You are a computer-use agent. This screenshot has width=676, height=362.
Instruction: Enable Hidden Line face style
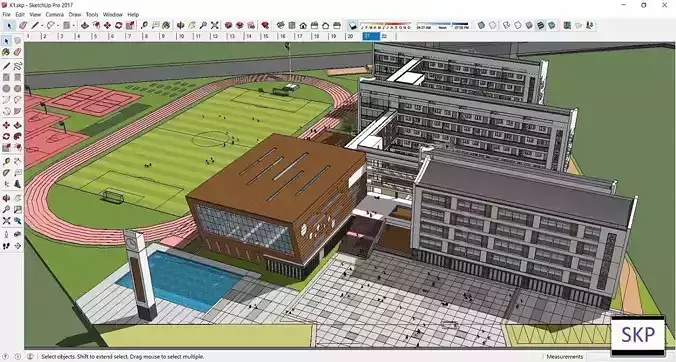(518, 25)
